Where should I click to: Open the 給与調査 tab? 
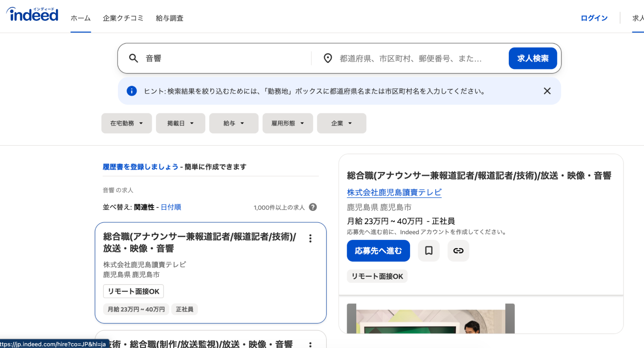pos(169,18)
